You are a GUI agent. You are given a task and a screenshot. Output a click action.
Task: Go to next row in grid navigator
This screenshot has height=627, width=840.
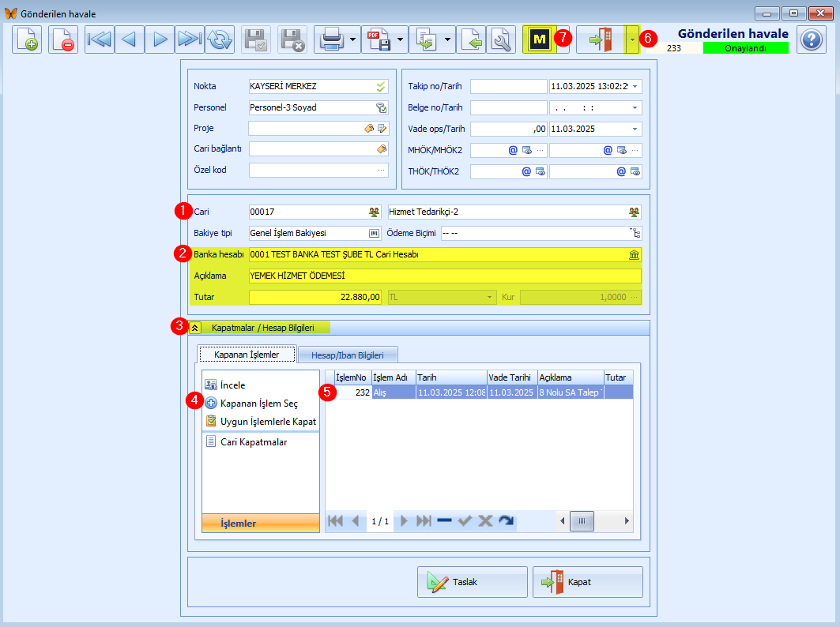pos(404,521)
